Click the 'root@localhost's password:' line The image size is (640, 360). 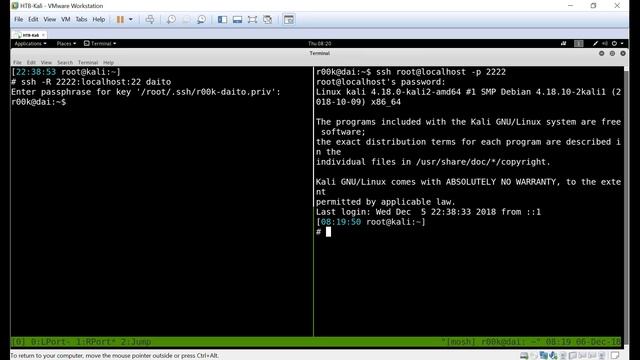[x=380, y=82]
